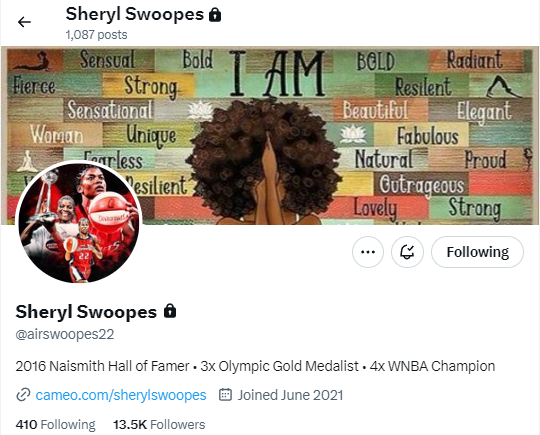The width and height of the screenshot is (540, 435).
Task: Click the @airswoopes22 handle
Action: (65, 334)
